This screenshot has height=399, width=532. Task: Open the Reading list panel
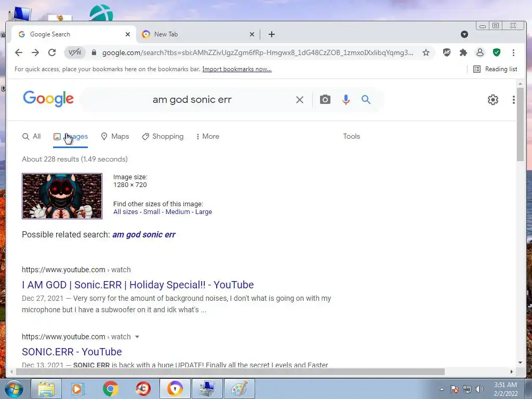click(495, 69)
